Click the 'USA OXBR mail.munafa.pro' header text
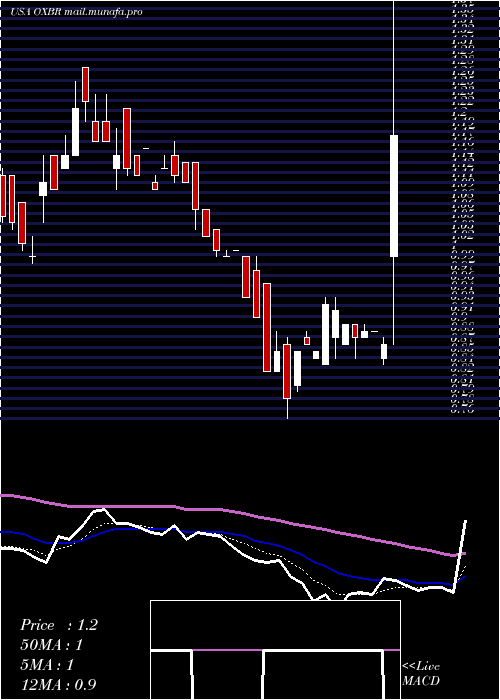 point(77,12)
